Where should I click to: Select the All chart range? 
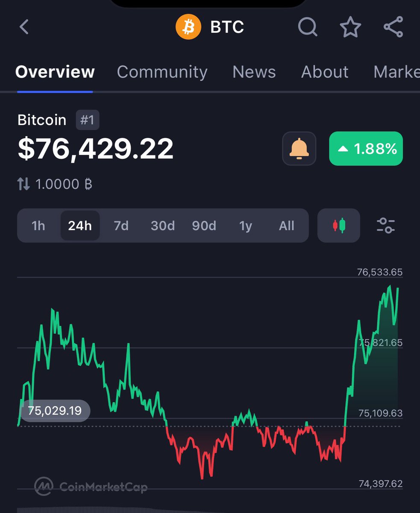point(287,225)
